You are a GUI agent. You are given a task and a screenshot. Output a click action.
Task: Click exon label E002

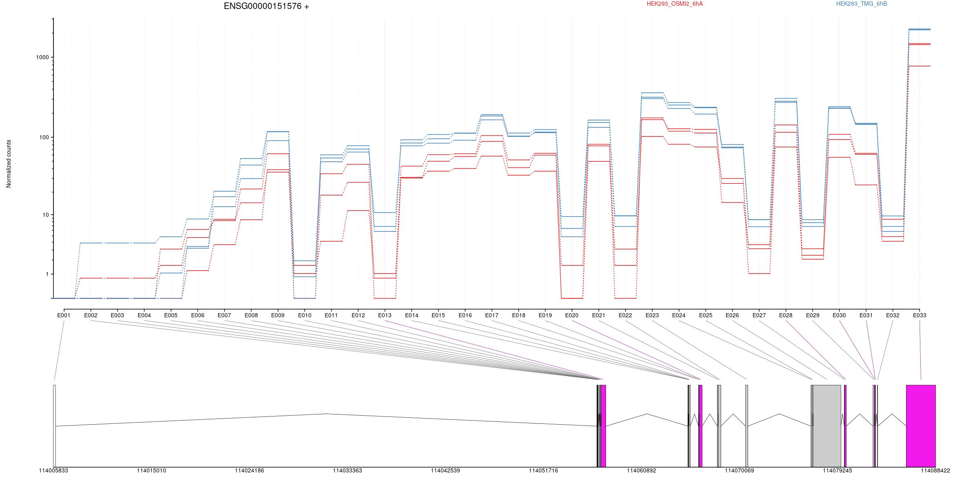(91, 315)
